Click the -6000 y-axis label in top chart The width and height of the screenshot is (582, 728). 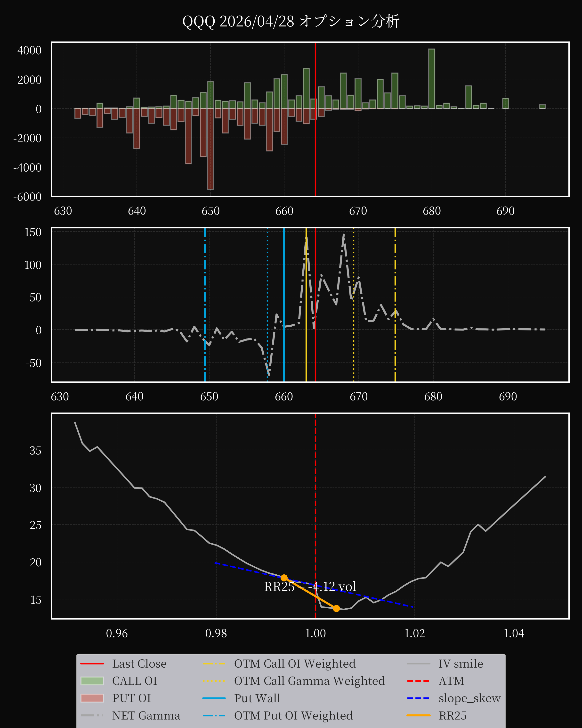[x=27, y=197]
